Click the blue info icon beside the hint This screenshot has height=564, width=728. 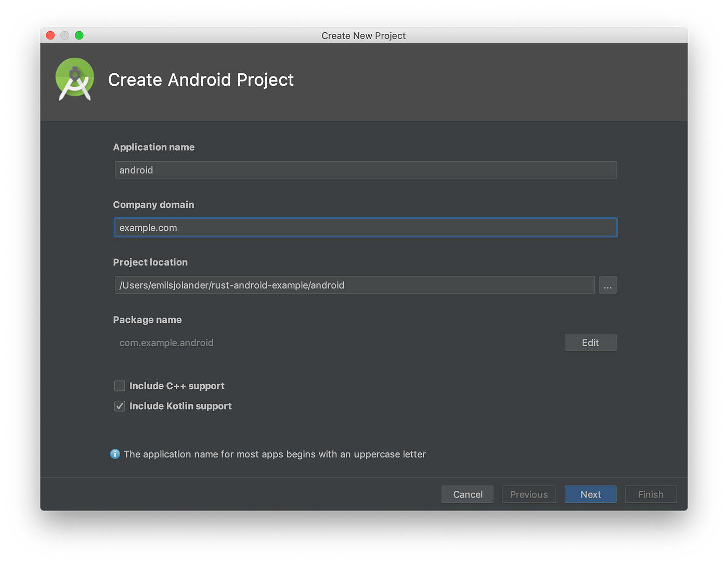[x=115, y=454]
